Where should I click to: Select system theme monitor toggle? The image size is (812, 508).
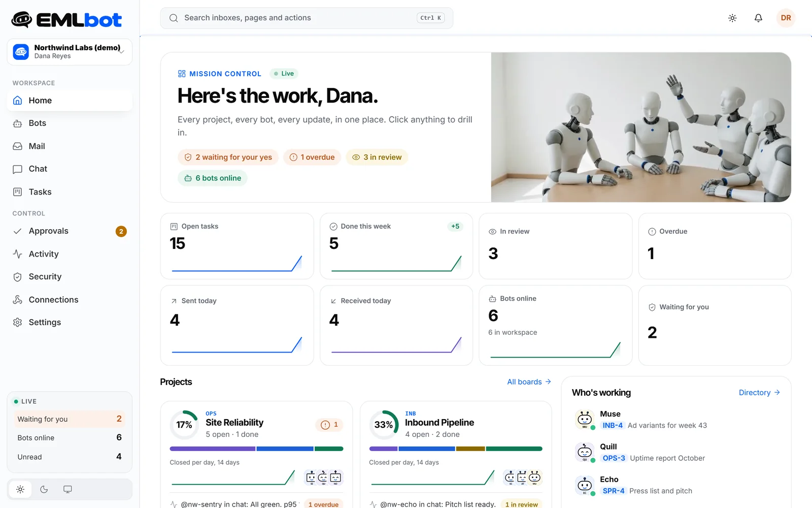(67, 490)
